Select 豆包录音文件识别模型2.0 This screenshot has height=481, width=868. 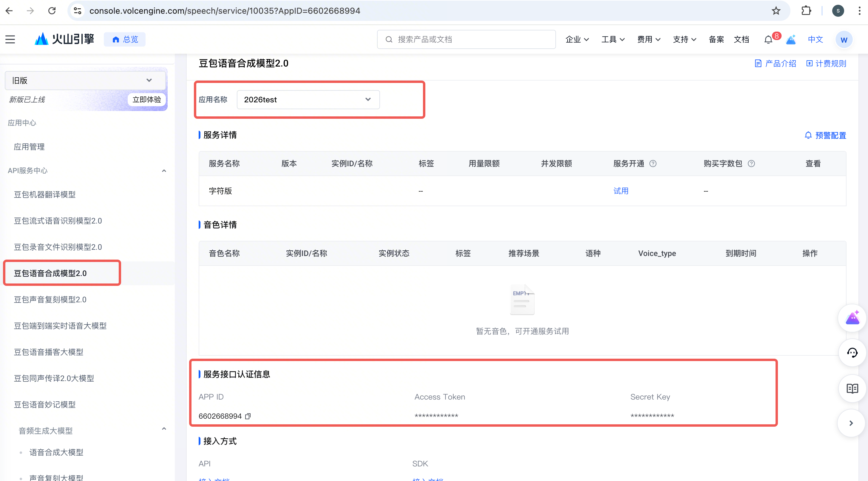(58, 247)
